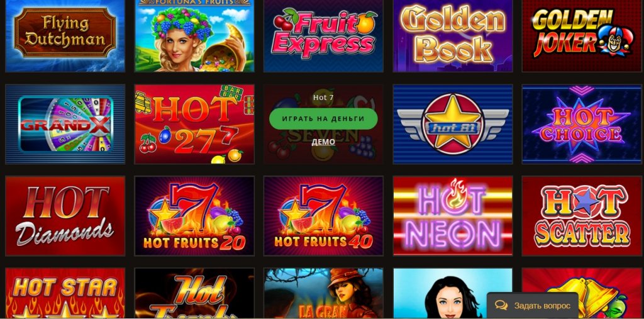Click the chat bubble icon
The image size is (644, 319).
(501, 305)
